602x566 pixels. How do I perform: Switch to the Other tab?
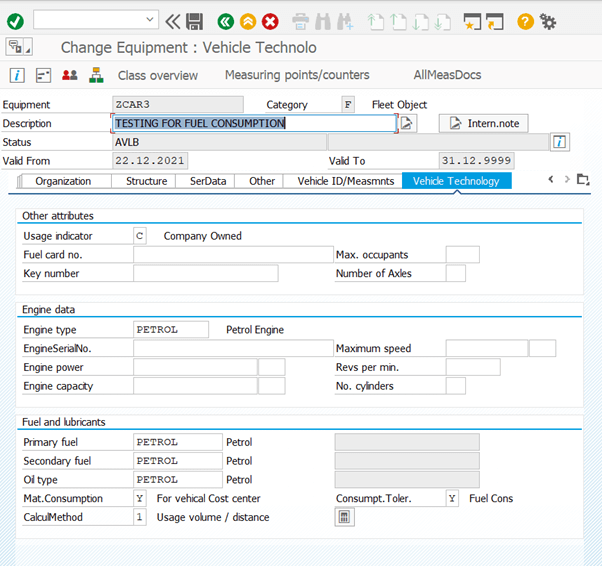(x=262, y=181)
